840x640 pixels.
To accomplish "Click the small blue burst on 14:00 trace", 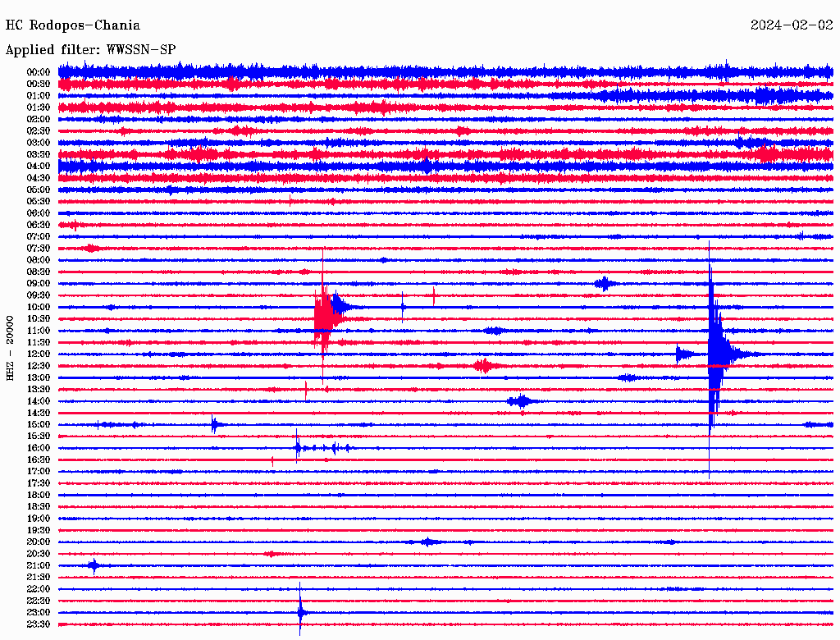I will pos(521,401).
